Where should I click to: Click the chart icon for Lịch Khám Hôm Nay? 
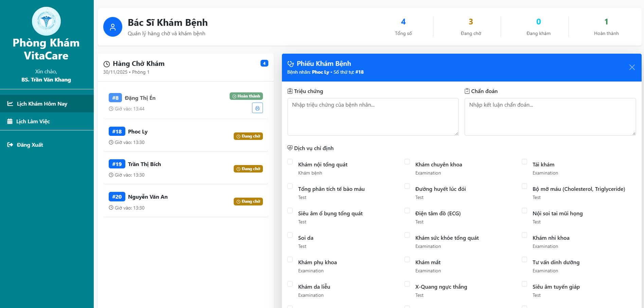pyautogui.click(x=10, y=104)
